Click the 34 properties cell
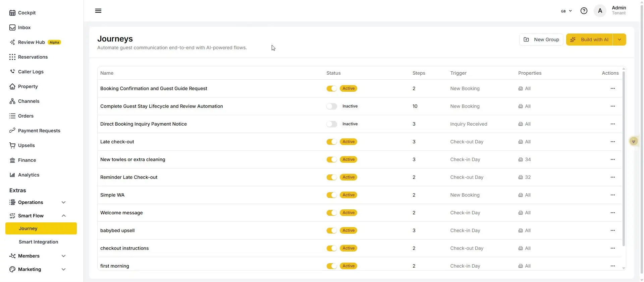The image size is (644, 282). (x=525, y=159)
